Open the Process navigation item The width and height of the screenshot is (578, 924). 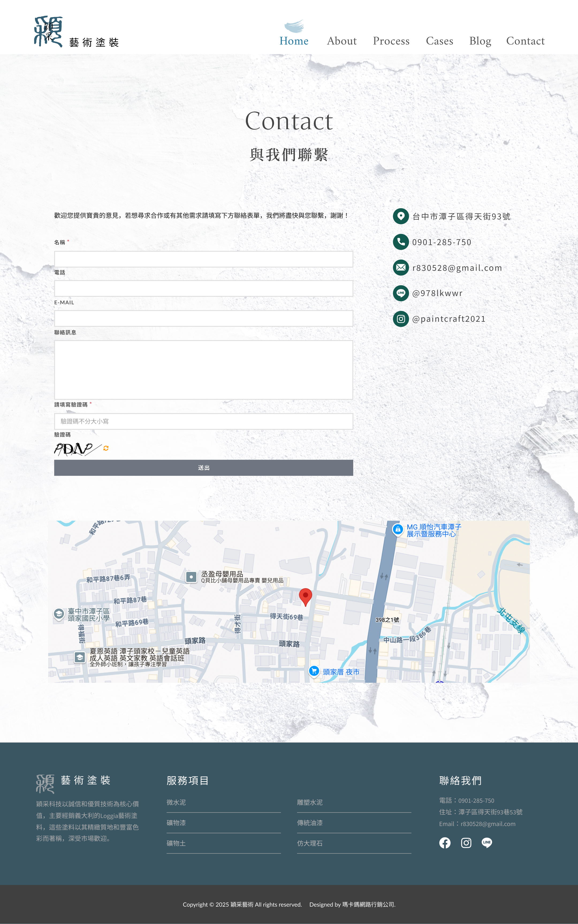(391, 41)
